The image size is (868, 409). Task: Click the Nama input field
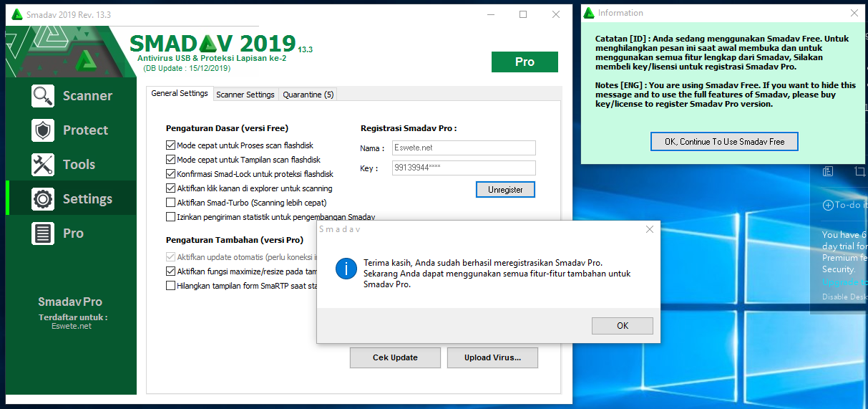(x=463, y=148)
